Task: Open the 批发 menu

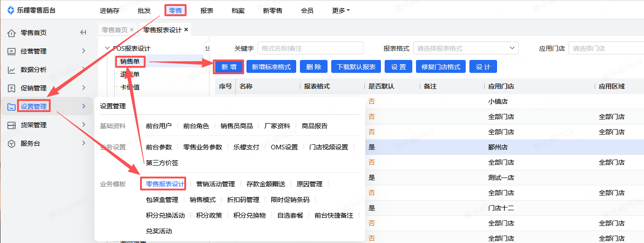Action: 144,10
